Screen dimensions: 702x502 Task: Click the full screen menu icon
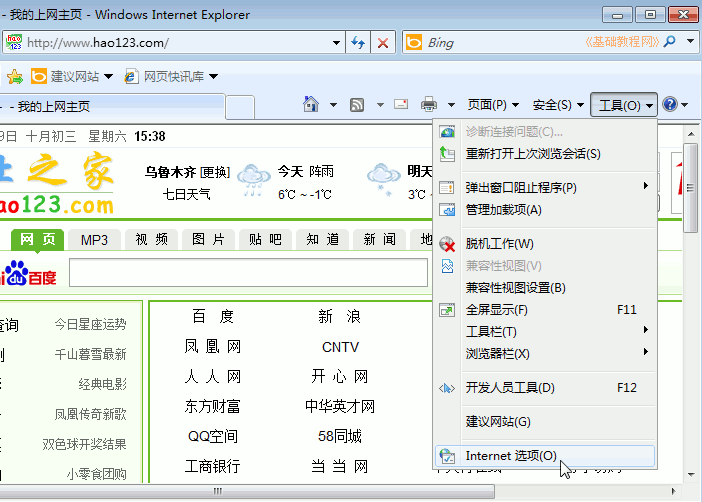click(x=447, y=310)
